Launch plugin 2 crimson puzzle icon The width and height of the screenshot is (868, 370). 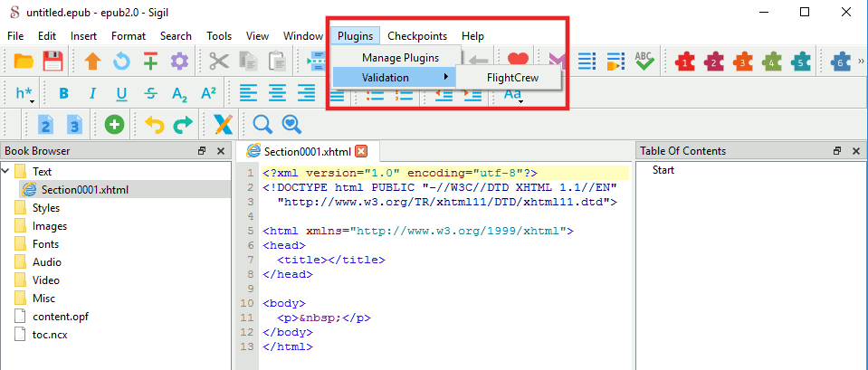(714, 61)
